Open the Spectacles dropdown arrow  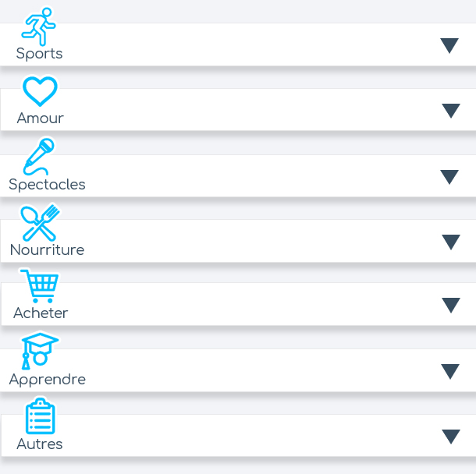tap(449, 177)
